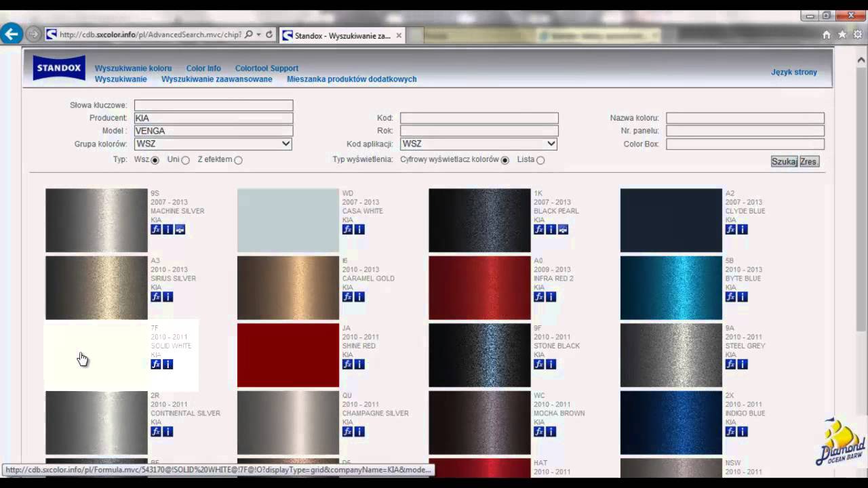Screen dimensions: 868x488
Task: Click the Nr. panelu input field
Action: pos(745,131)
